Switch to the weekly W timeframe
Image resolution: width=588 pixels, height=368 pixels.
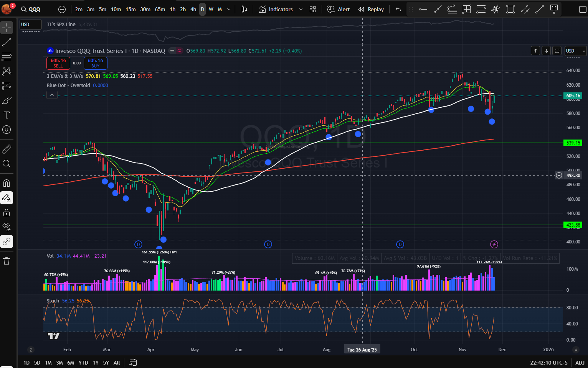click(211, 9)
